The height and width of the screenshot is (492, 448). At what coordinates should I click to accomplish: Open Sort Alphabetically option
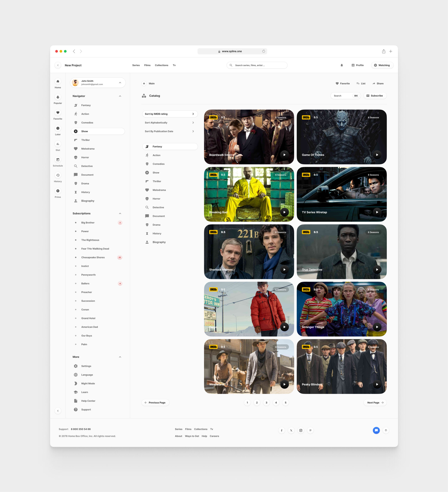tap(170, 122)
